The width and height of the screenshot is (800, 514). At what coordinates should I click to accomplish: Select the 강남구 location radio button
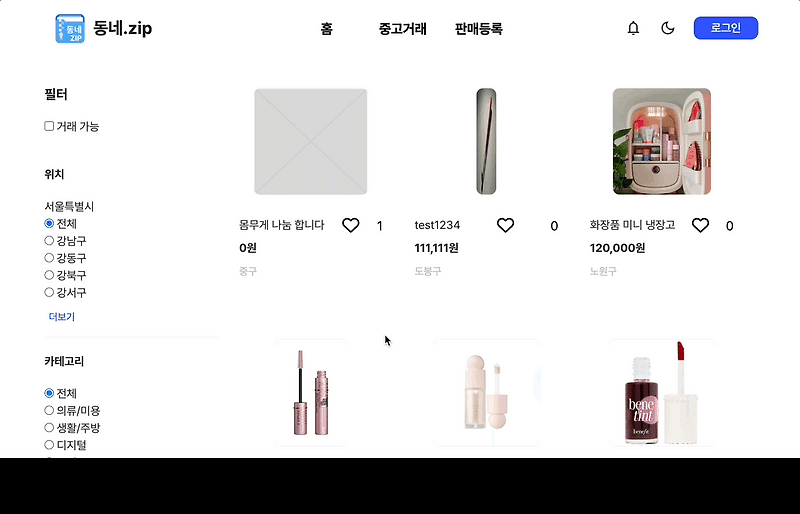49,240
